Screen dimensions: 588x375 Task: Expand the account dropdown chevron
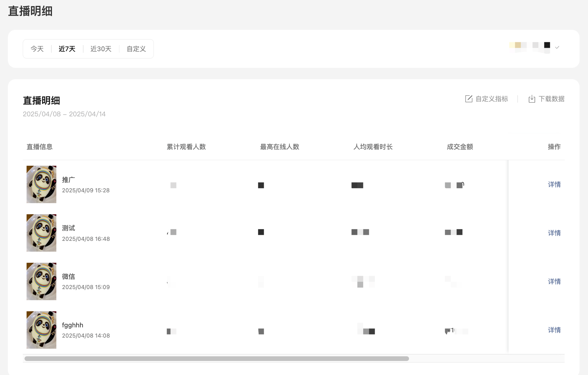(557, 47)
